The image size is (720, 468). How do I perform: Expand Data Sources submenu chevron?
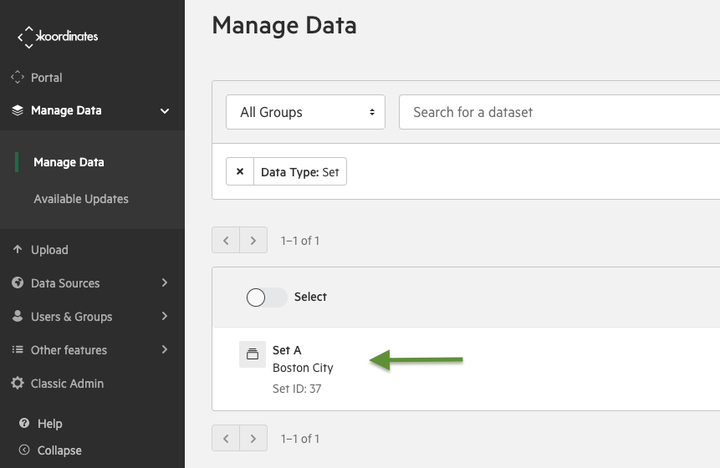click(x=164, y=282)
